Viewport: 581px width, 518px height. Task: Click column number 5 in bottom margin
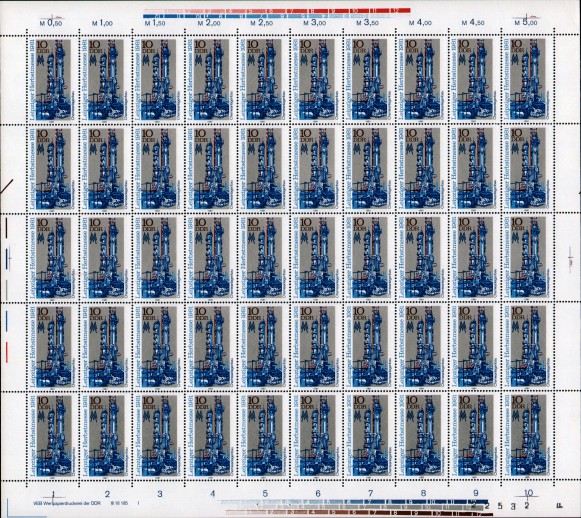click(x=265, y=494)
